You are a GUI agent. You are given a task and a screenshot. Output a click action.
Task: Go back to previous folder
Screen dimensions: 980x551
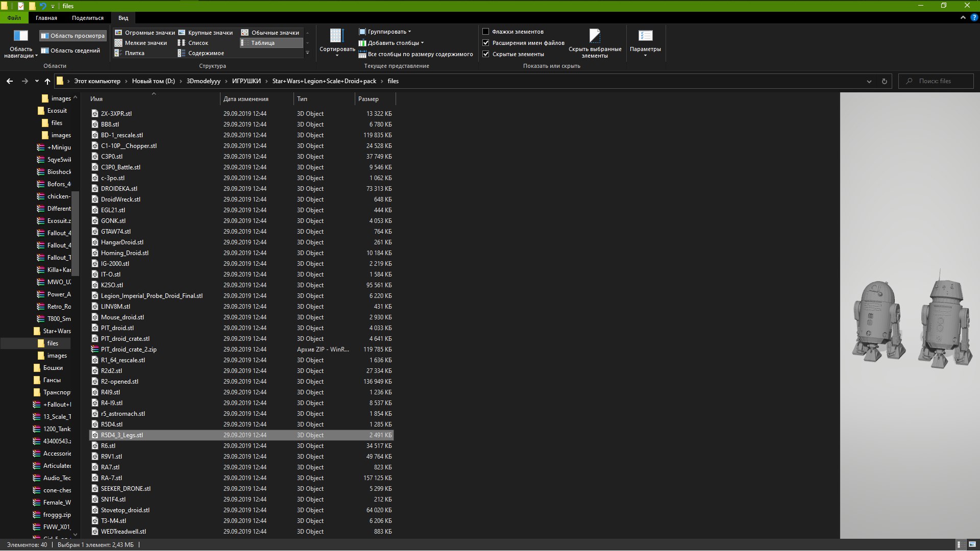10,81
